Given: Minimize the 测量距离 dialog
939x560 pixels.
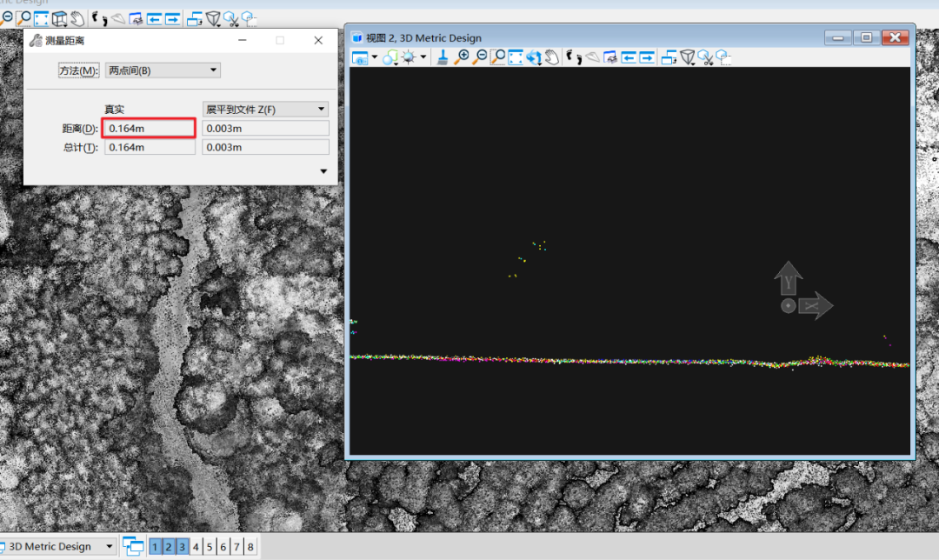Looking at the screenshot, I should (242, 40).
